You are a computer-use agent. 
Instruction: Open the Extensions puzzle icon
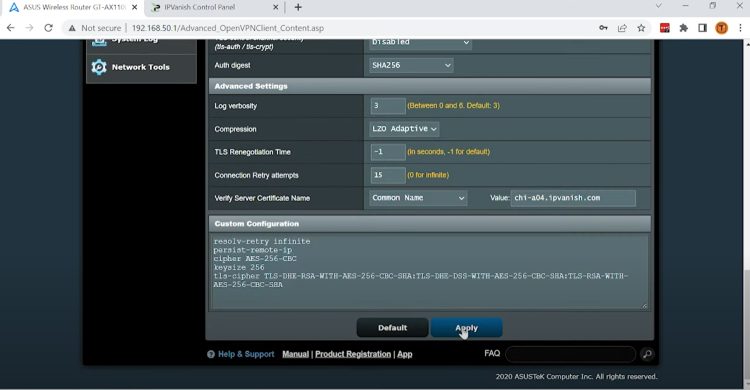click(x=684, y=28)
